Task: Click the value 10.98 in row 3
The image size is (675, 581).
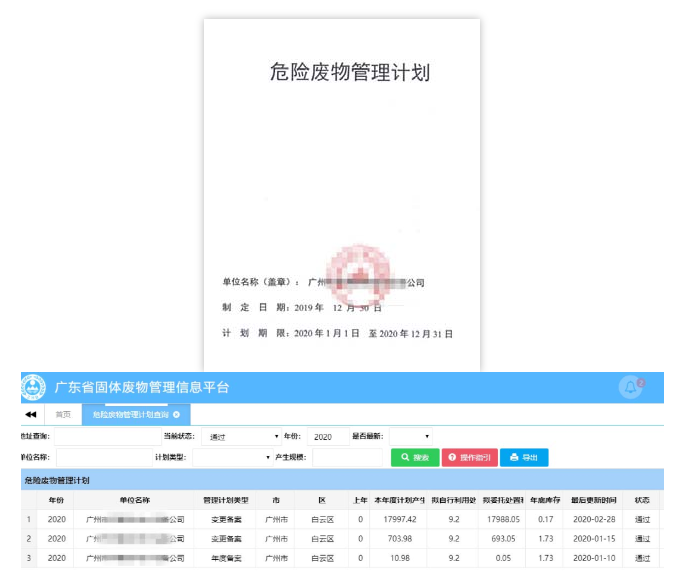Action: pos(400,558)
